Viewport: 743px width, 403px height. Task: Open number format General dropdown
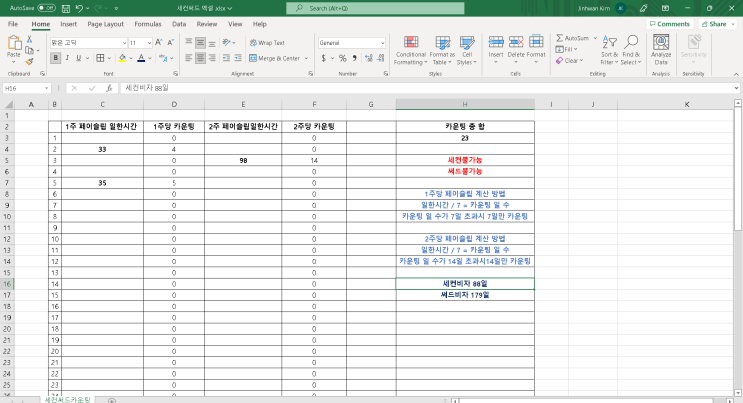point(382,43)
